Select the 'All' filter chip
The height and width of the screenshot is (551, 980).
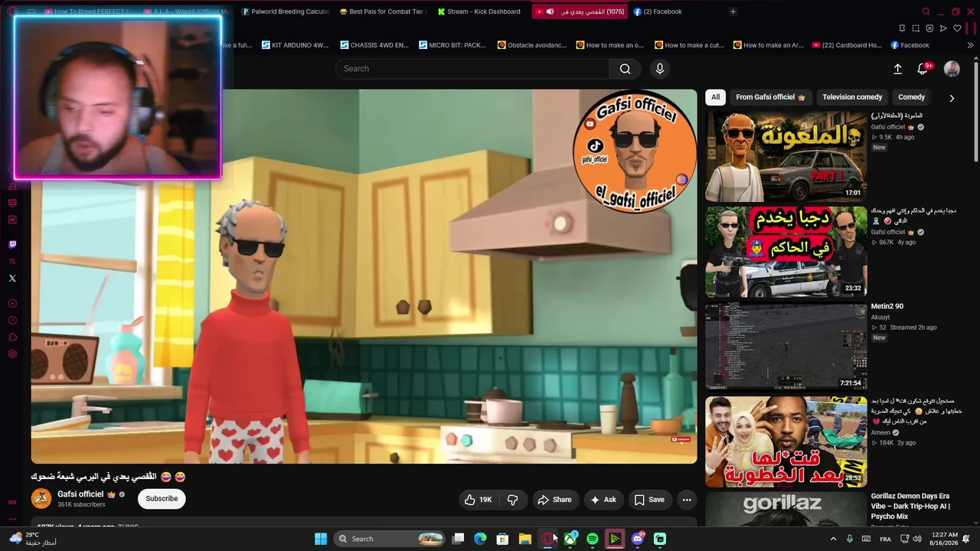715,97
